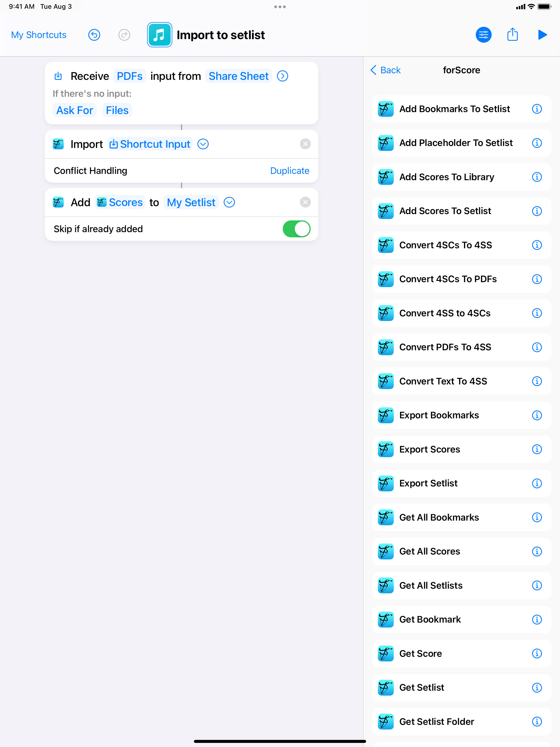The width and height of the screenshot is (560, 747).
Task: Open multitasking menu three dots
Action: tap(280, 7)
